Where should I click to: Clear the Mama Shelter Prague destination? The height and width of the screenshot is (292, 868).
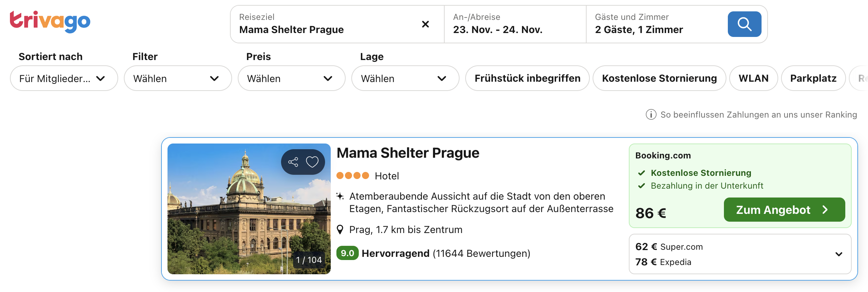[x=425, y=24]
